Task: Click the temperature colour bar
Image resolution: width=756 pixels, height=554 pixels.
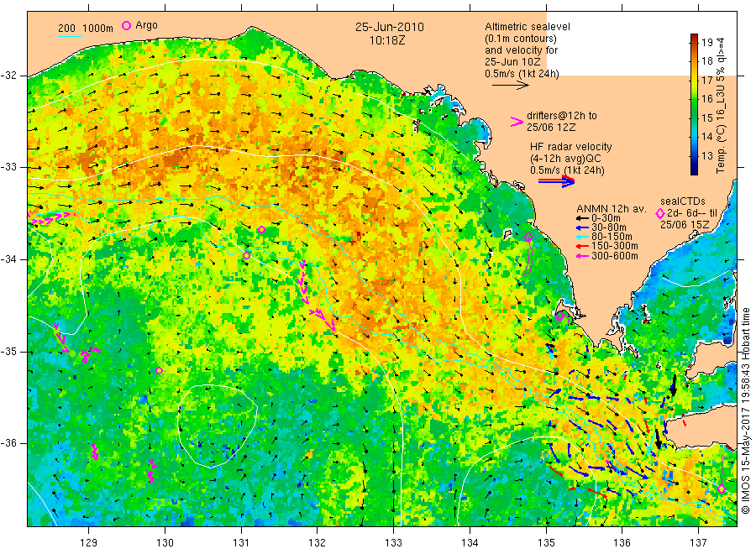Action: tap(694, 104)
